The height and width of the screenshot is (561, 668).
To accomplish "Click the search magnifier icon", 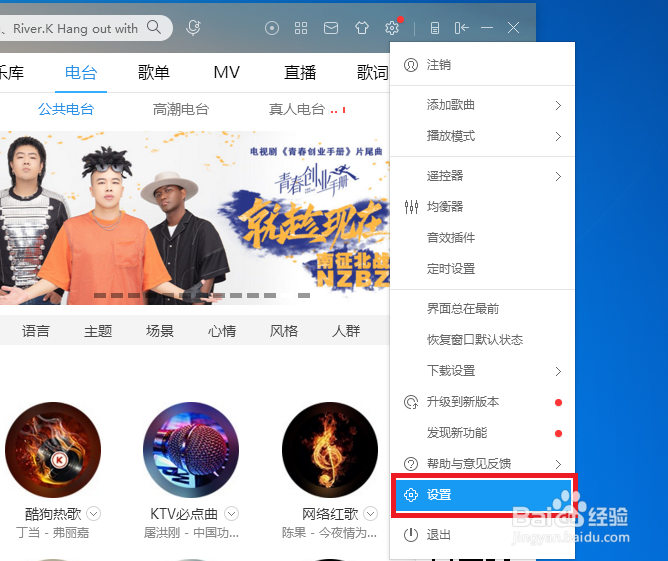I will [x=154, y=27].
